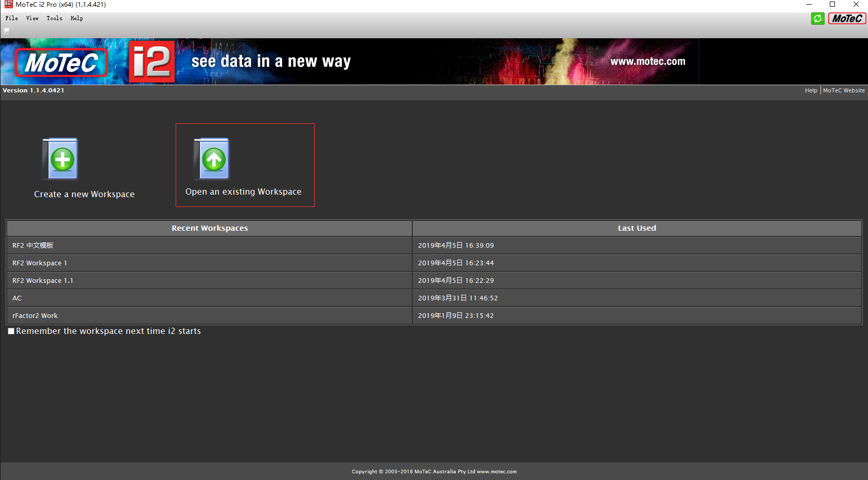Click the 2019年1月9日 23:15:42 date cell
Viewport: 868px width, 480px height.
[637, 315]
